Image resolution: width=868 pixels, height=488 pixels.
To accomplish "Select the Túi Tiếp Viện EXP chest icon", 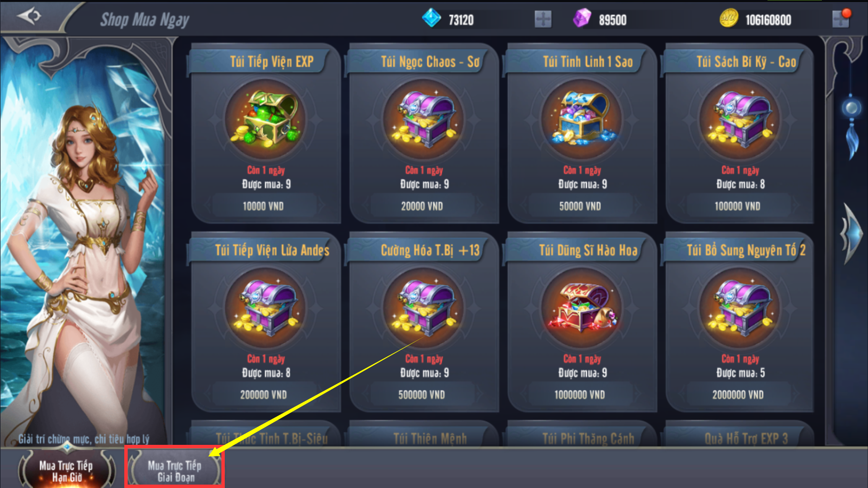I will pos(266,119).
